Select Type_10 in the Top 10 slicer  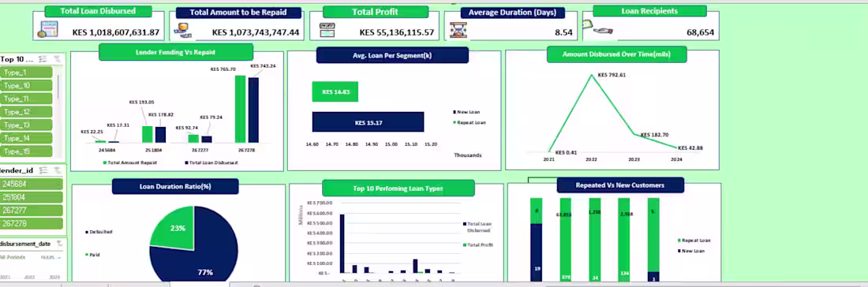click(27, 86)
